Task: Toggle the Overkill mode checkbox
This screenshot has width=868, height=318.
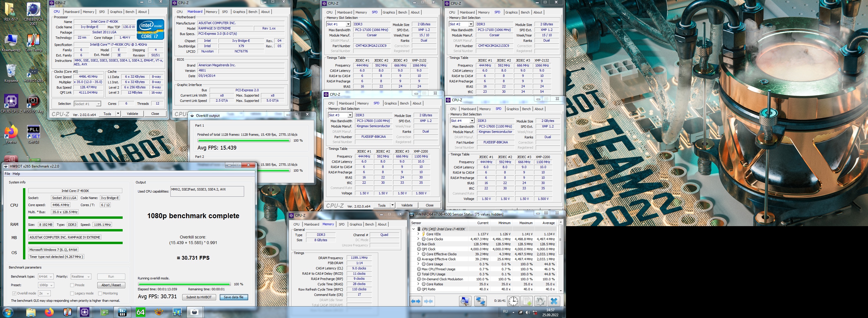Action: pos(14,294)
